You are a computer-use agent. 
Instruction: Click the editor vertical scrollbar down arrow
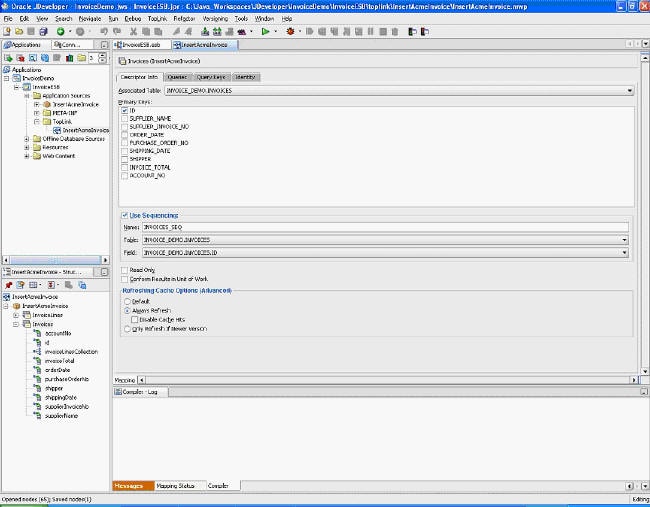tap(645, 372)
